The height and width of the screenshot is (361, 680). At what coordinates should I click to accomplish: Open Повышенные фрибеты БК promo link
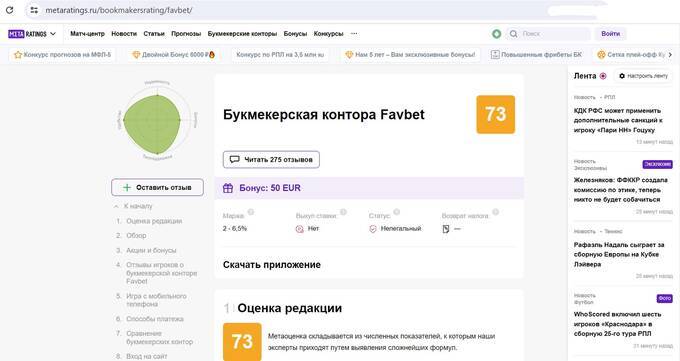click(536, 55)
